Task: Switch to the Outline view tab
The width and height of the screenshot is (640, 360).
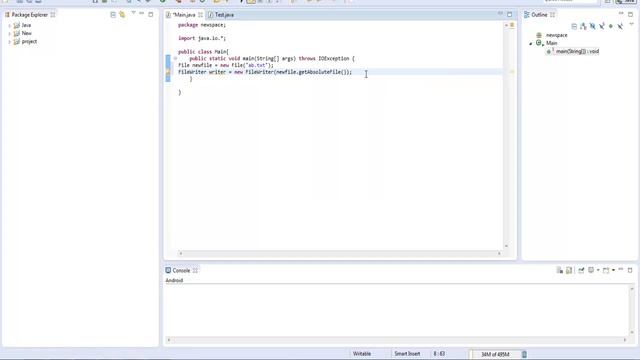Action: (539, 15)
